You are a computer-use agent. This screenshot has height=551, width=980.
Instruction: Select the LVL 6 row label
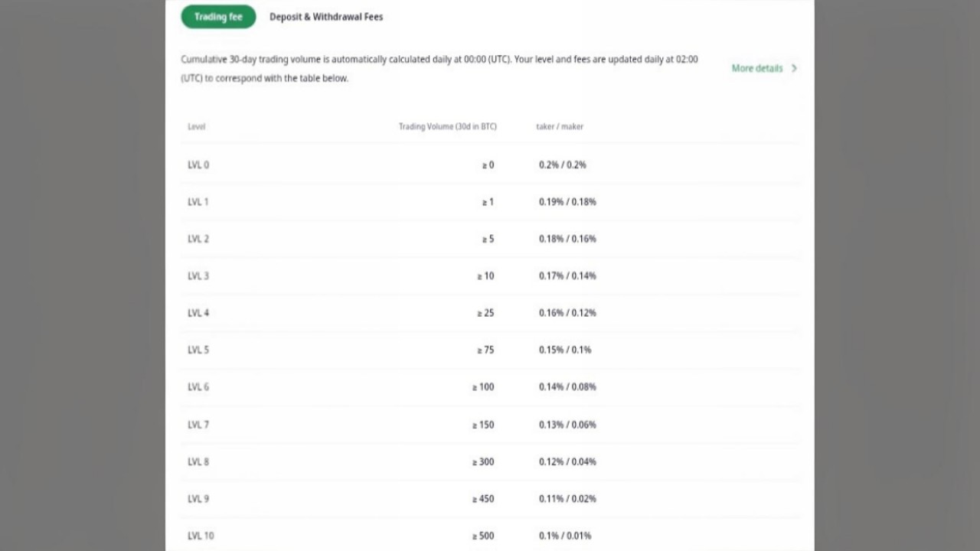(198, 386)
